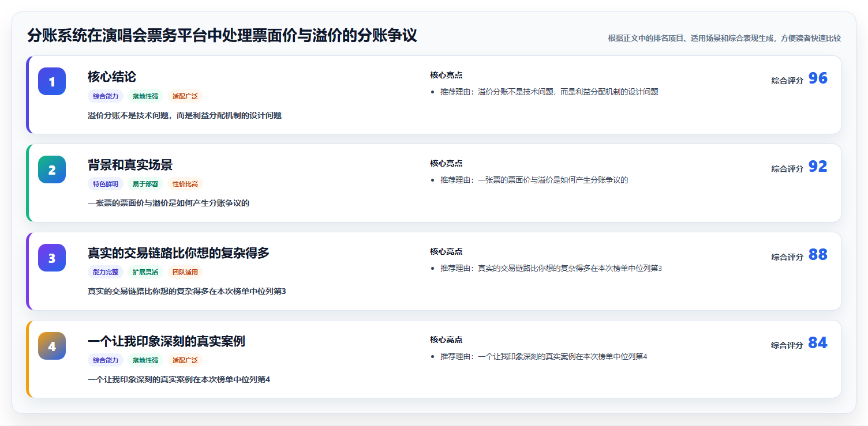868x426 pixels.
Task: Click the page heading 分账系统在演唱会票务平台中处理票面价与溢价的分账争议
Action: (x=222, y=36)
